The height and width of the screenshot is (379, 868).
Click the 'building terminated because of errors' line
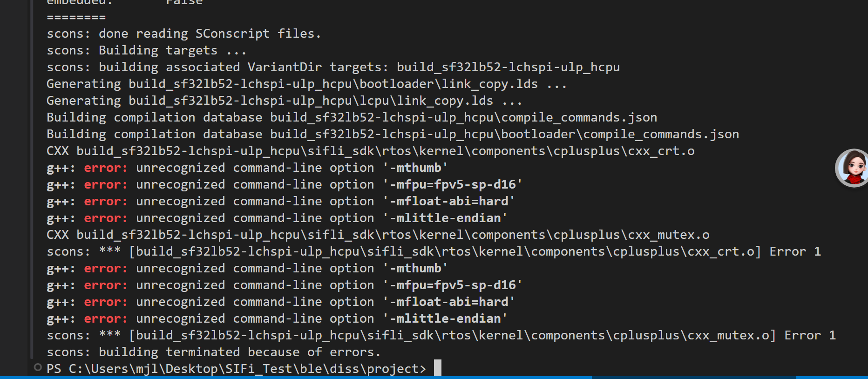[x=214, y=352]
